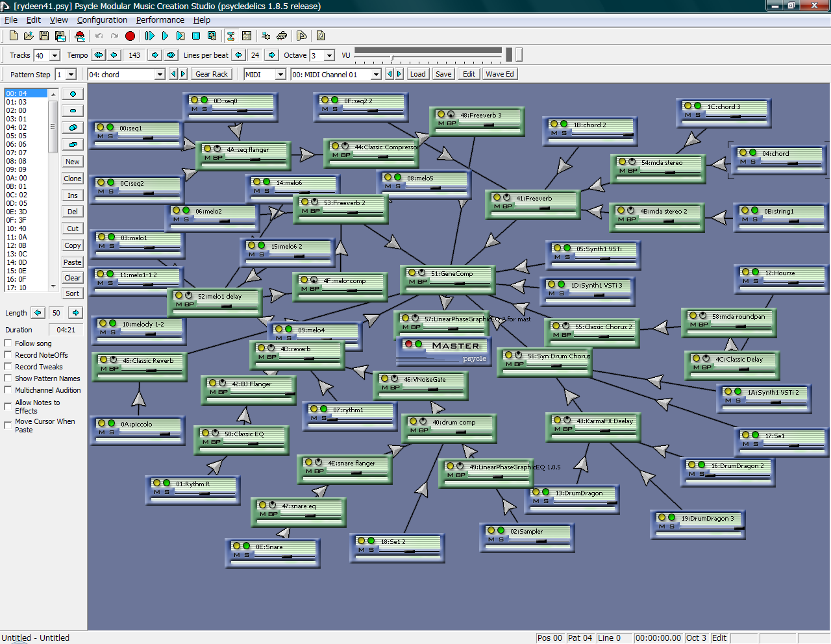831x644 pixels.
Task: Click the tempo increase single-arrow button
Action: [155, 55]
